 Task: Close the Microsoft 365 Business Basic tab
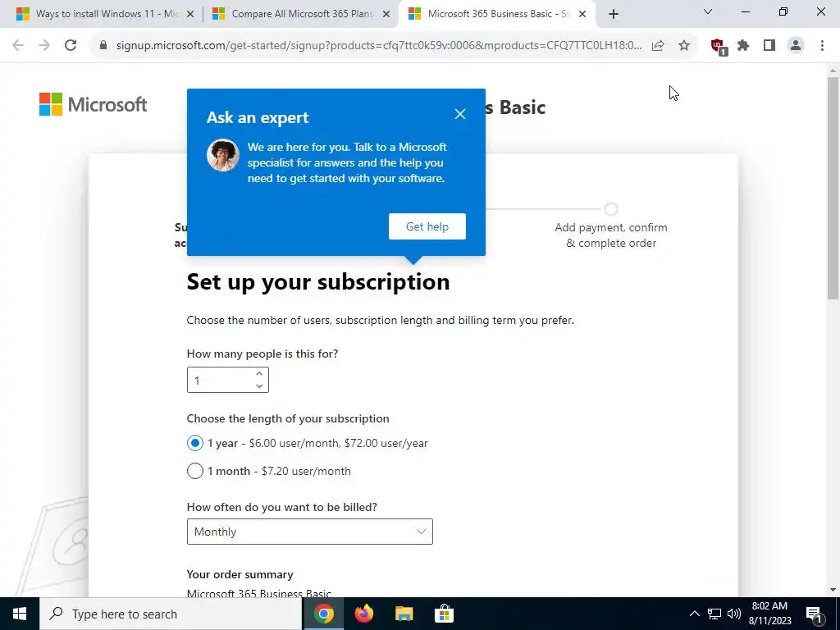point(582,15)
